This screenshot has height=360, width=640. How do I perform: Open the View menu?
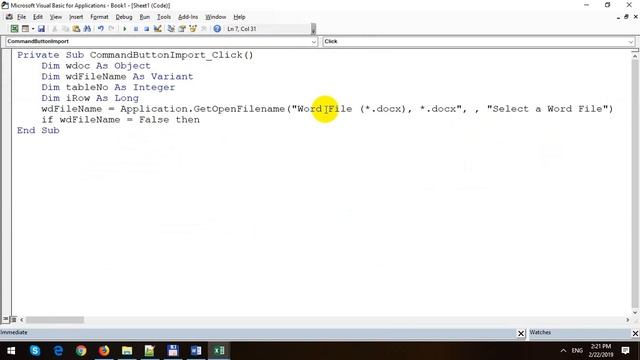point(56,17)
